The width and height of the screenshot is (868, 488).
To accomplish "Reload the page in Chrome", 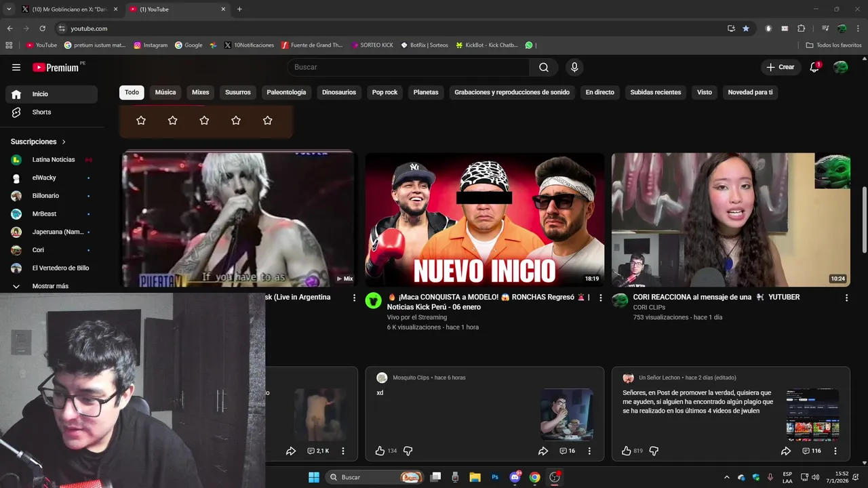I will click(x=42, y=28).
